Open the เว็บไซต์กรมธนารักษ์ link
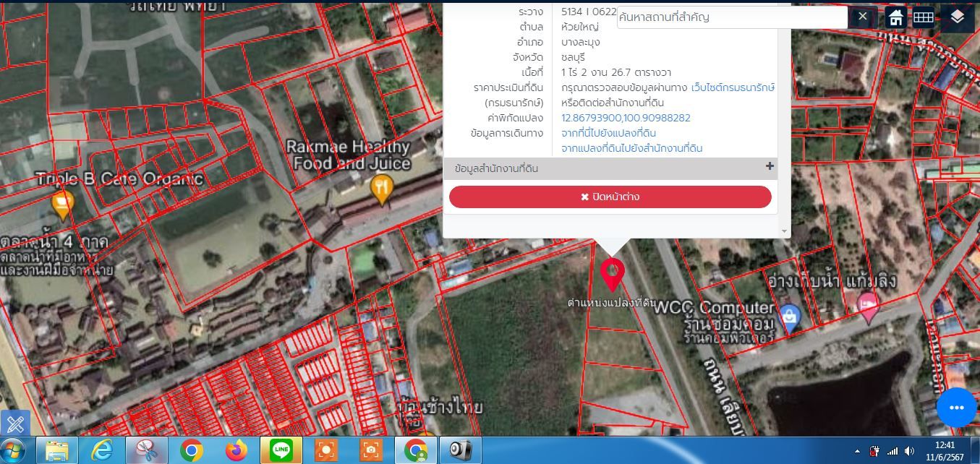Viewport: 980px width, 464px height. point(733,87)
